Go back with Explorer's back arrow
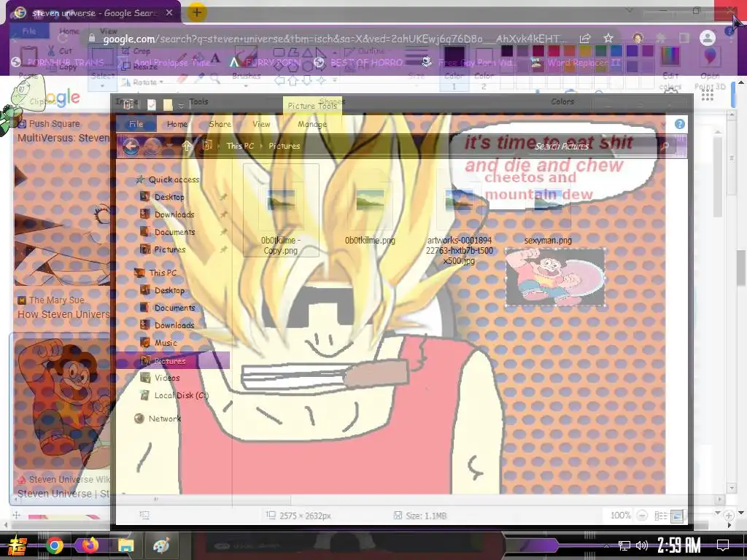 click(131, 146)
